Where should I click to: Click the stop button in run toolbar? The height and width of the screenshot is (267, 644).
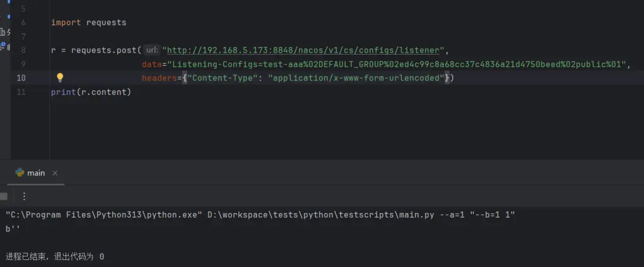4,197
